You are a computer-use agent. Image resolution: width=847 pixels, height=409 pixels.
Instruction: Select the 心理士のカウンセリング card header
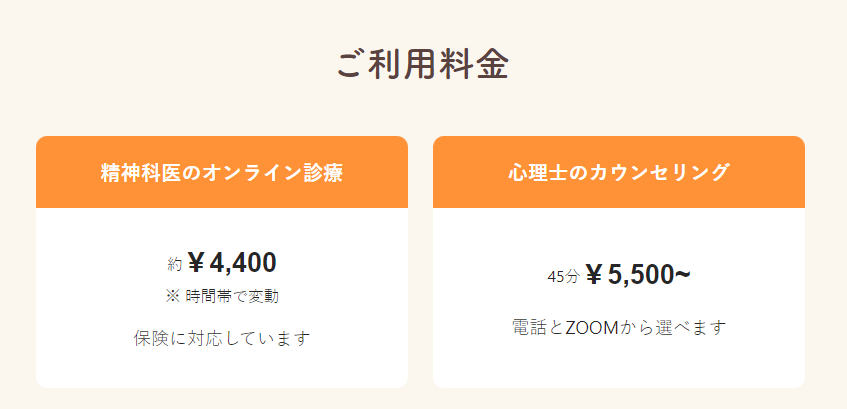point(619,172)
